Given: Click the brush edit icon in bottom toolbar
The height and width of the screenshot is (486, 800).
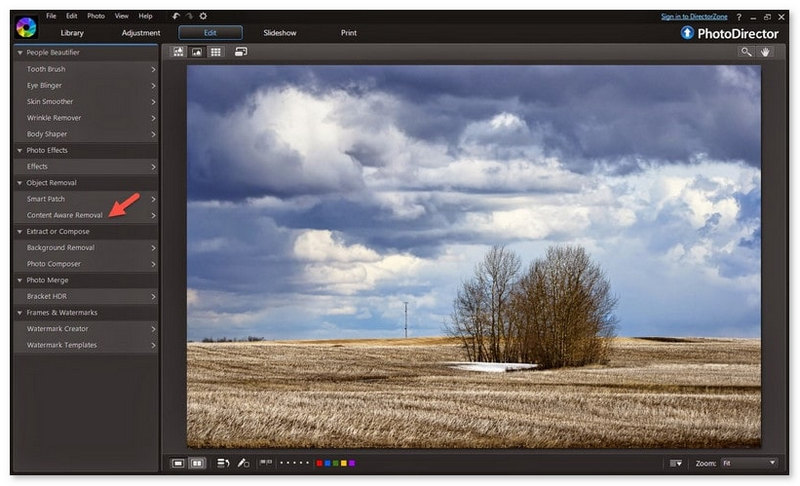Looking at the screenshot, I should (243, 463).
